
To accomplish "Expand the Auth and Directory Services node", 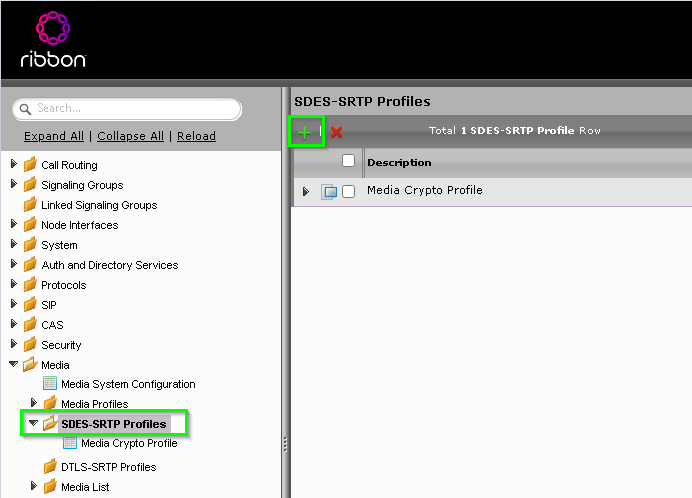I will click(14, 264).
